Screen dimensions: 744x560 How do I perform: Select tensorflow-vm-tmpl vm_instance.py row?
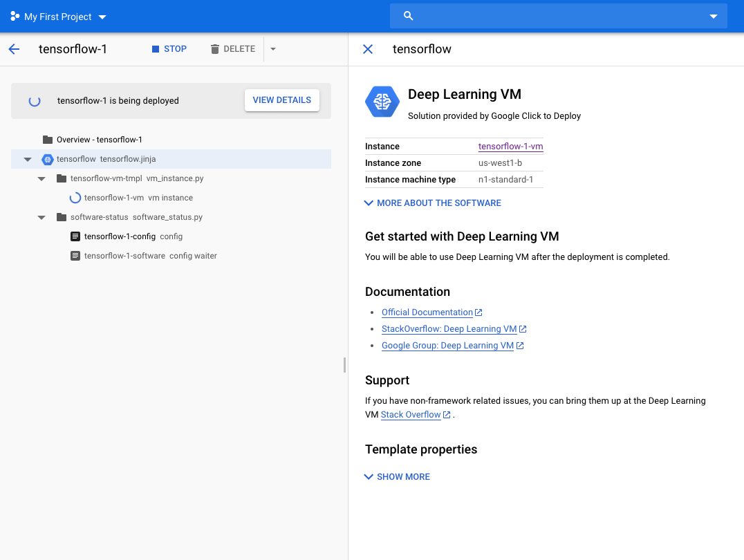coord(171,178)
